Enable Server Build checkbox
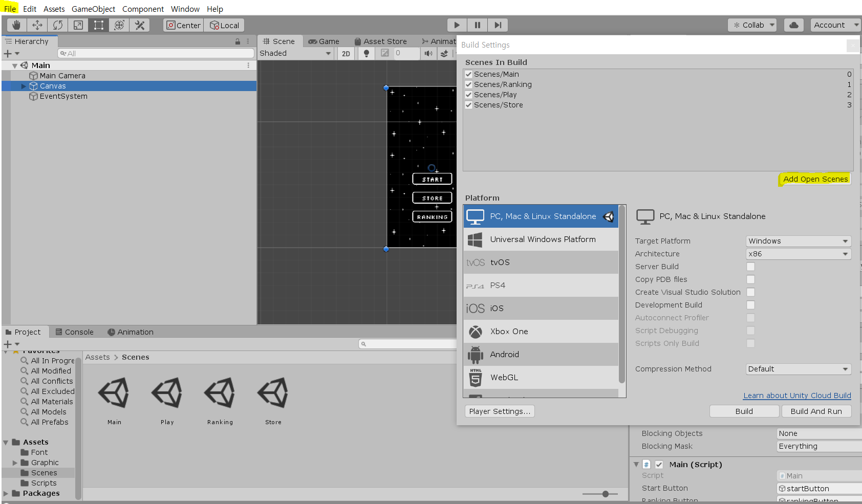This screenshot has width=862, height=504. tap(750, 267)
